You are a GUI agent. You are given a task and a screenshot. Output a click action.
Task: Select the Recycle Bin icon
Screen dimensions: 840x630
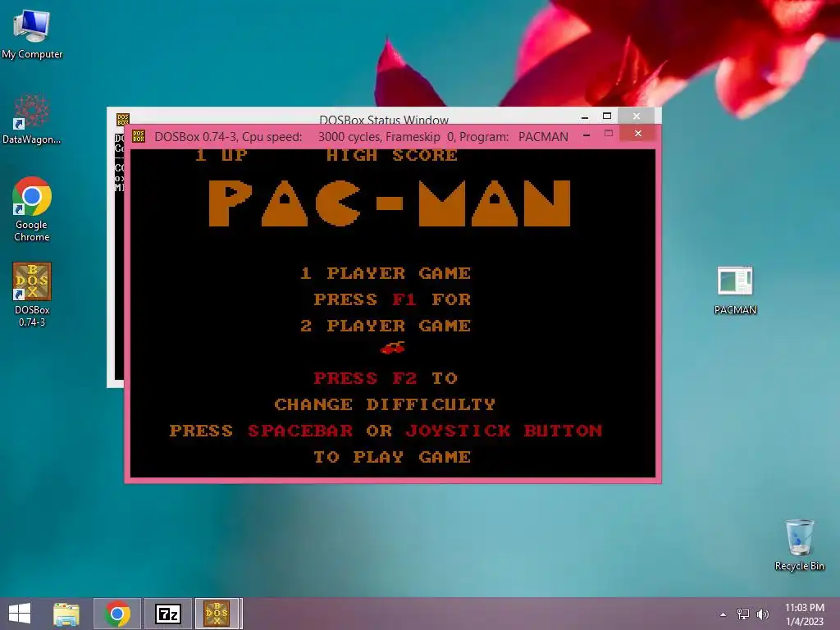click(x=799, y=545)
